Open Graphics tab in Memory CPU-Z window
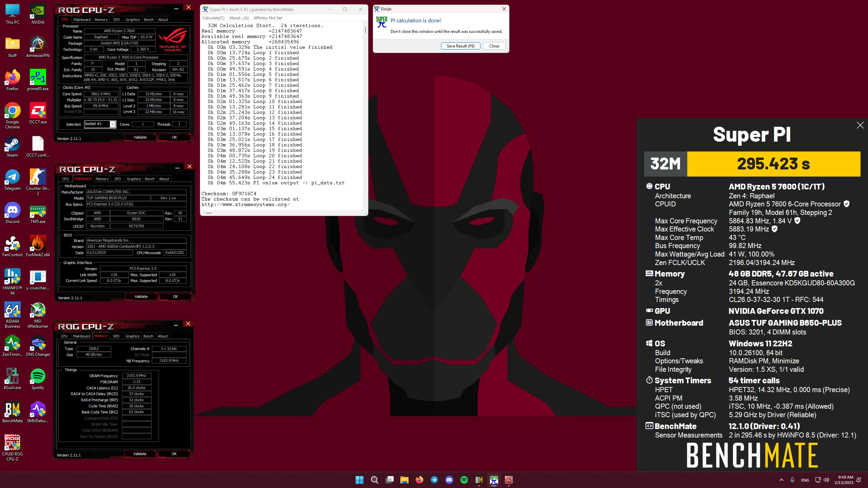 132,336
